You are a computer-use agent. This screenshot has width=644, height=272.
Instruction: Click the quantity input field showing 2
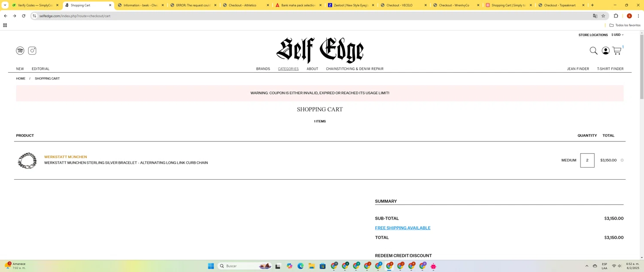point(587,160)
